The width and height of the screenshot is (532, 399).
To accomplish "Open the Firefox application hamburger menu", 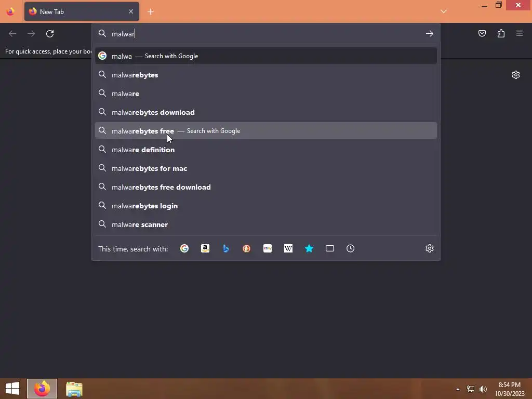I will tap(520, 33).
